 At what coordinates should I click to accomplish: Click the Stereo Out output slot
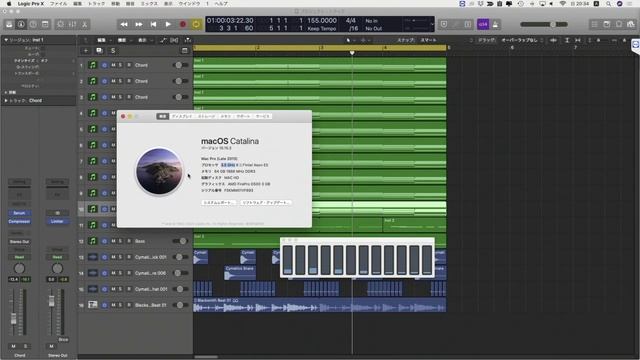(19, 242)
